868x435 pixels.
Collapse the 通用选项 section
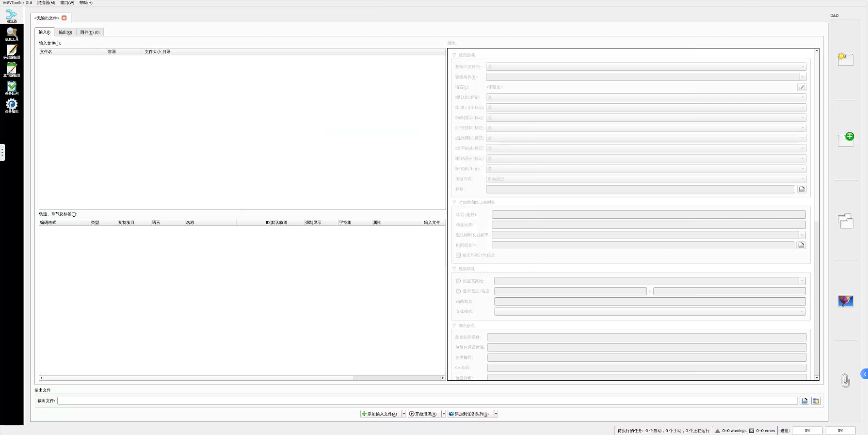[454, 55]
